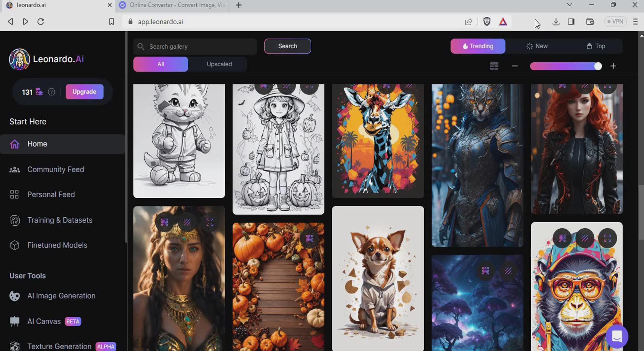
Task: Expand the browser hamburger menu
Action: click(635, 22)
